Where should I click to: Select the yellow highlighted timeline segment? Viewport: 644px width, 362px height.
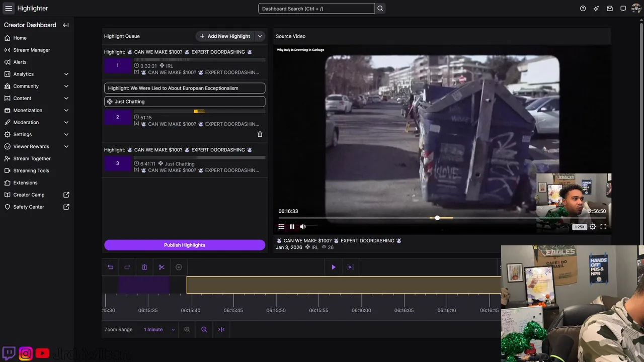point(344,285)
